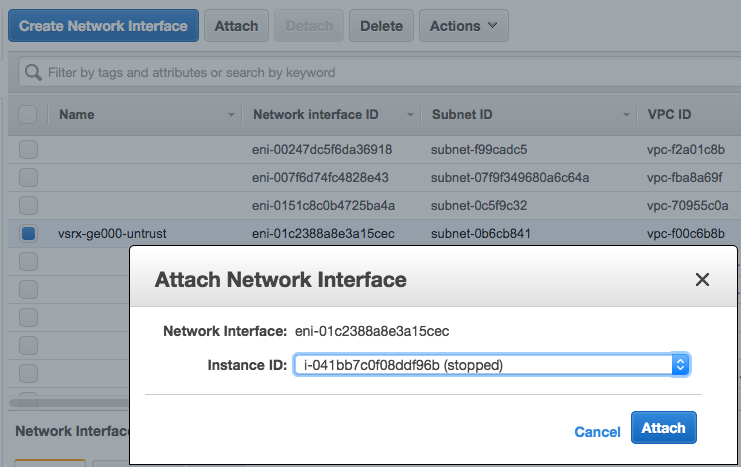Click the VPC ID column header

(670, 115)
